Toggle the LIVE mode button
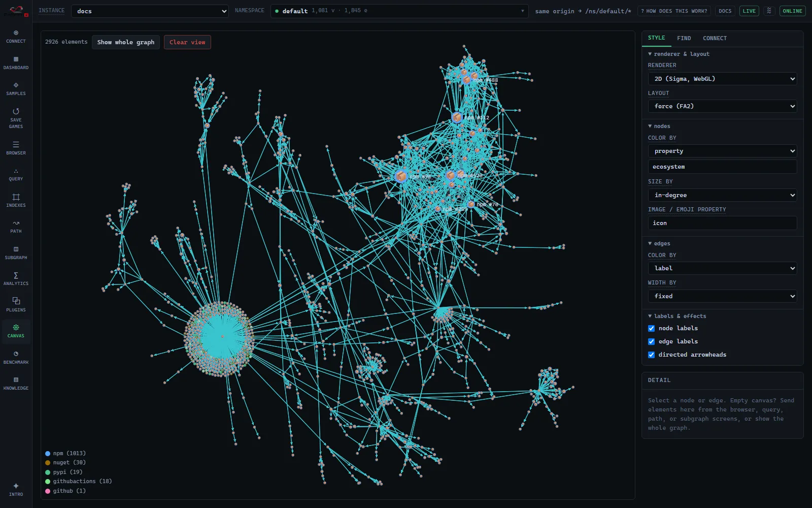The image size is (812, 508). tap(749, 11)
